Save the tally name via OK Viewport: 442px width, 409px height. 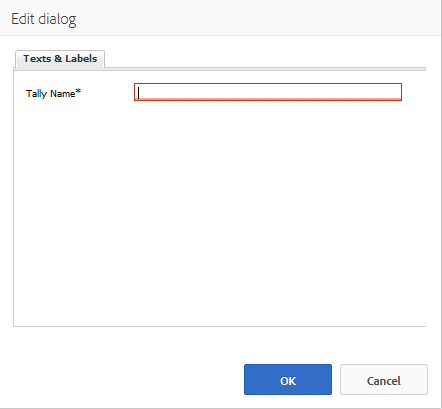[288, 379]
